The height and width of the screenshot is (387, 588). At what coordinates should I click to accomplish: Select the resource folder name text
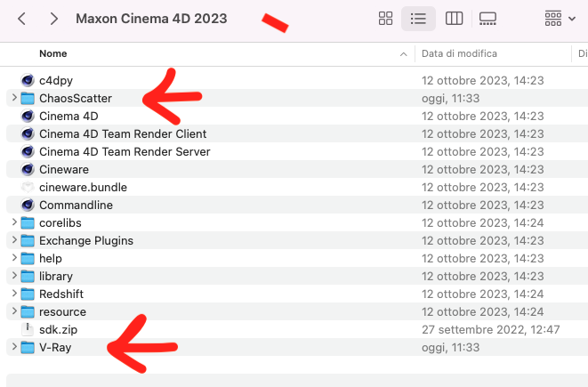tap(62, 312)
